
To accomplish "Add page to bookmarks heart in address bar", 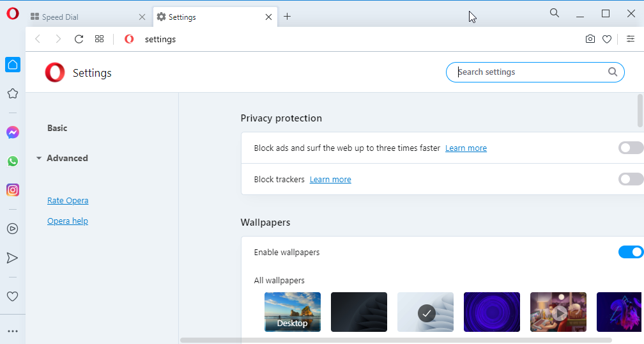I will tap(607, 39).
